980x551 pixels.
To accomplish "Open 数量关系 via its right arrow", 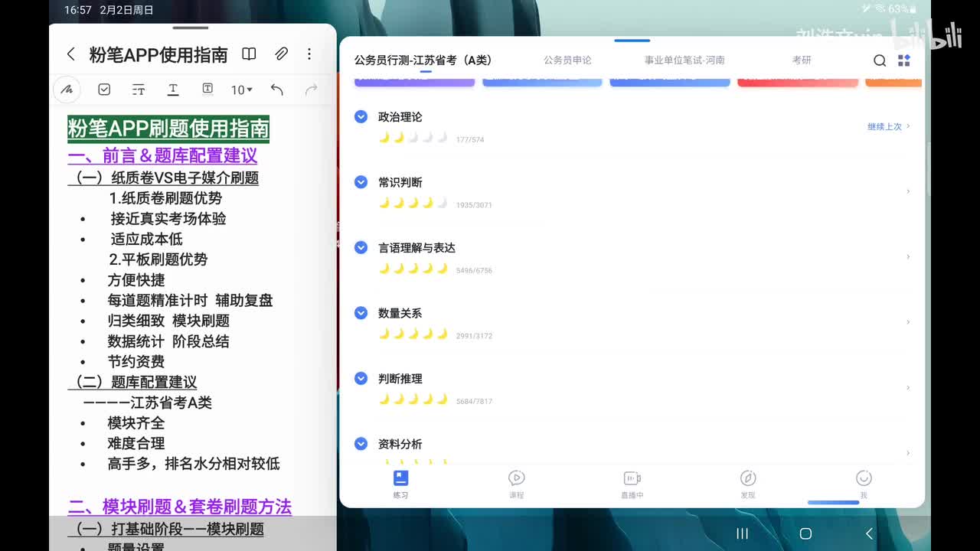I will pos(908,322).
